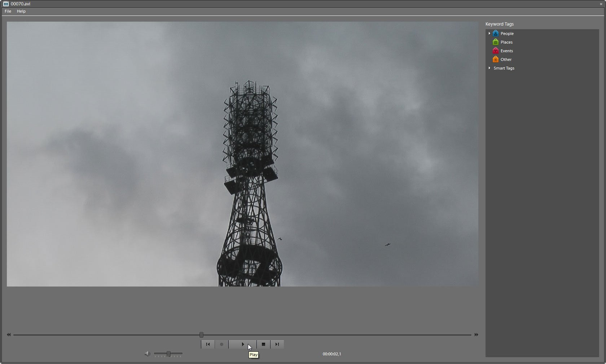
Task: Stop video playback with square icon
Action: tap(263, 344)
